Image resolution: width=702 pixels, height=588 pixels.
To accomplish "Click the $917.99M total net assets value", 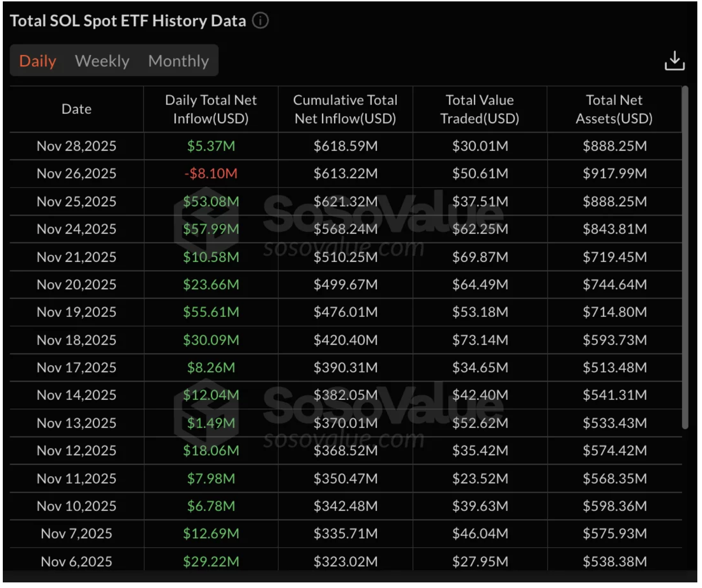I will [x=615, y=174].
